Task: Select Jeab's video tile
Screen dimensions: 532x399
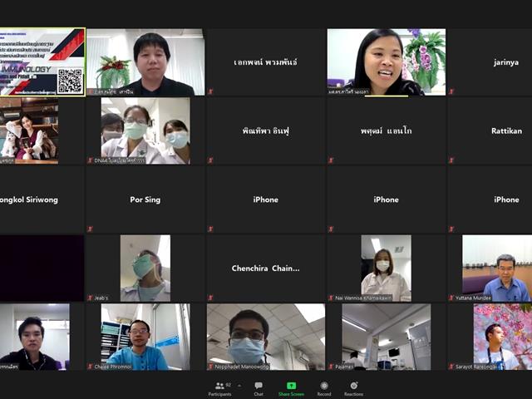Action: [145, 268]
